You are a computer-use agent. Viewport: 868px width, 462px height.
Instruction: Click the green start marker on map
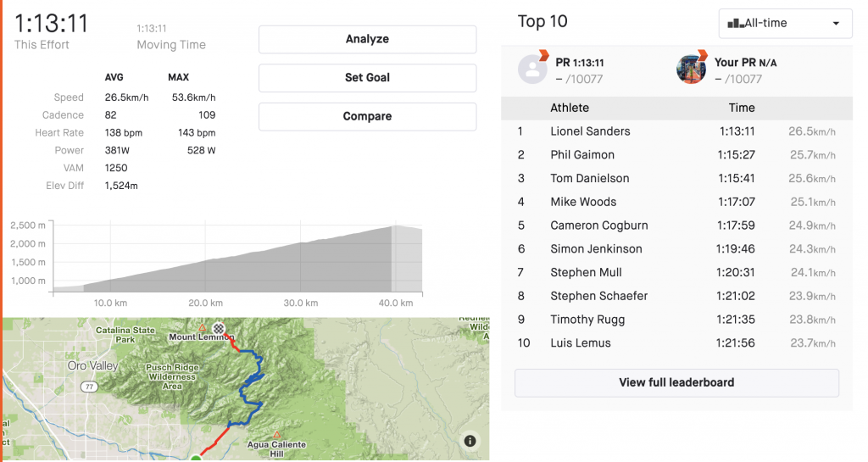(196, 459)
